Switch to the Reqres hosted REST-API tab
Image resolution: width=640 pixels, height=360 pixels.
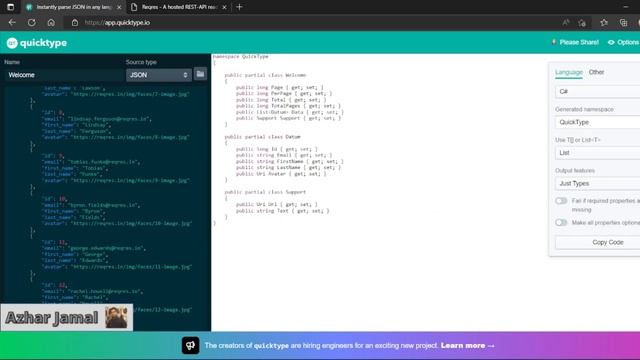[179, 7]
